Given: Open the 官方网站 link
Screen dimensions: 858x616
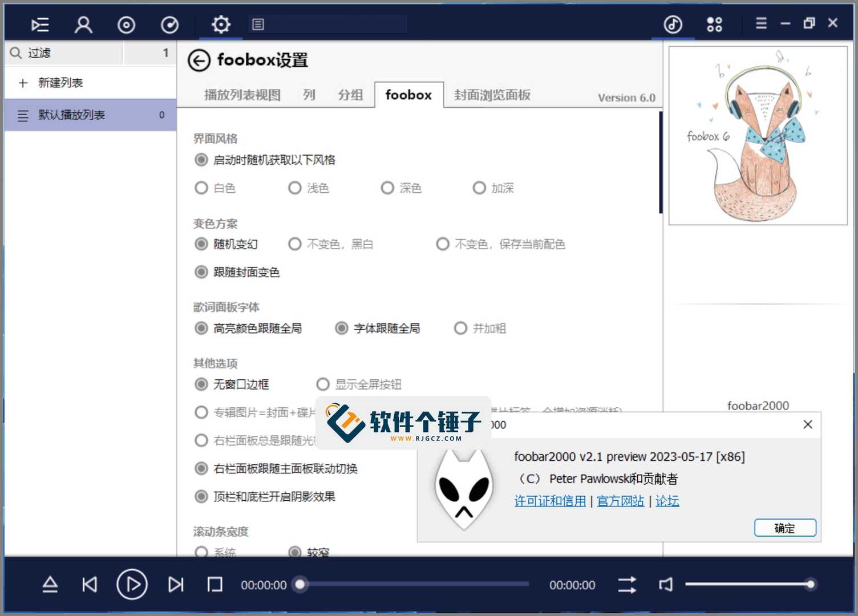Looking at the screenshot, I should [620, 501].
